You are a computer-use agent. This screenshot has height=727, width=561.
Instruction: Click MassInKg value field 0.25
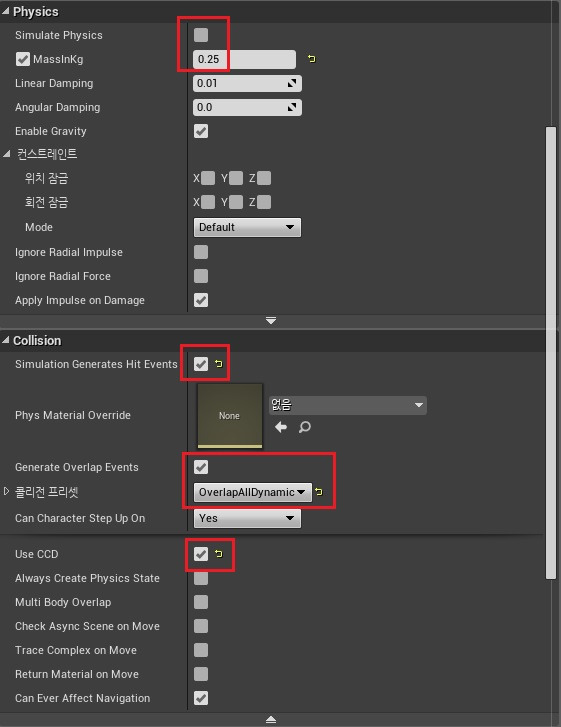[x=244, y=59]
